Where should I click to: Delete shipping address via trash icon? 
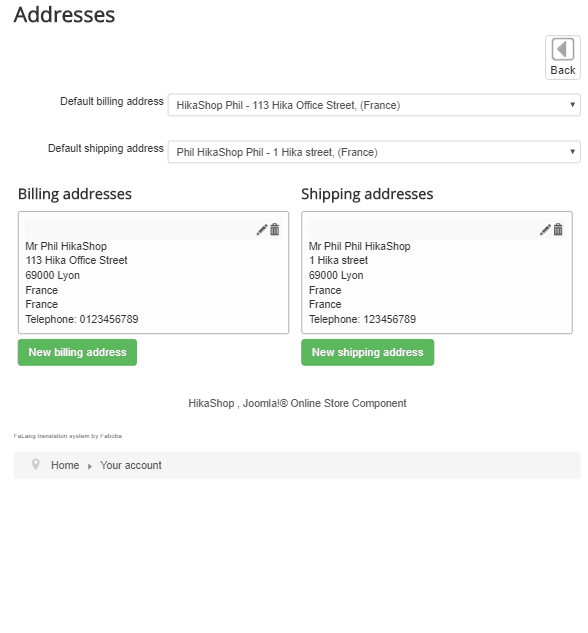(558, 229)
